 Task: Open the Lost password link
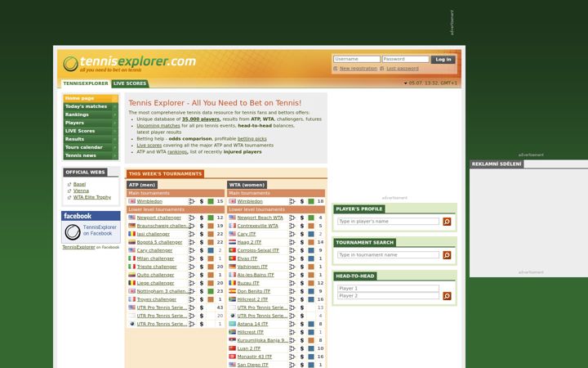(x=403, y=69)
